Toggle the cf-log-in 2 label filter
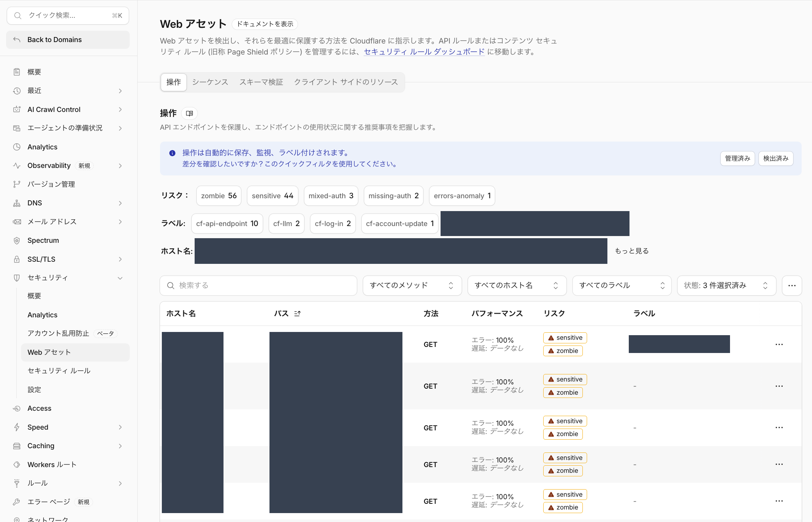 click(333, 224)
